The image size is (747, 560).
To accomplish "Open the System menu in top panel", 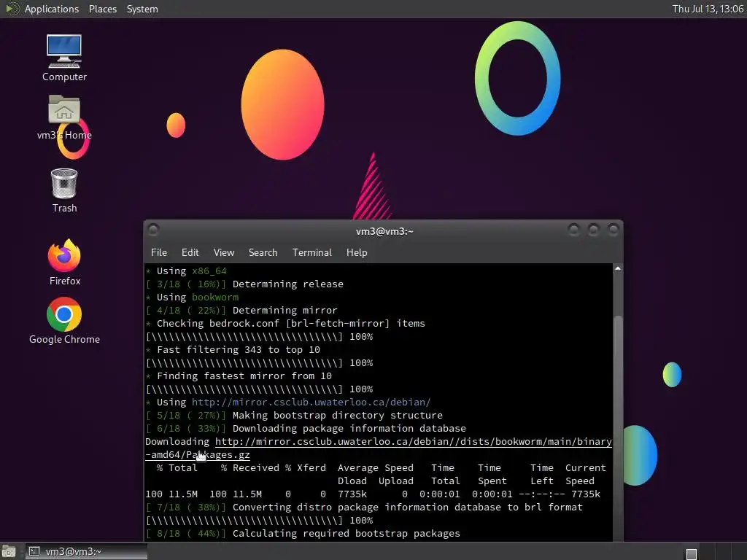I will (x=142, y=9).
